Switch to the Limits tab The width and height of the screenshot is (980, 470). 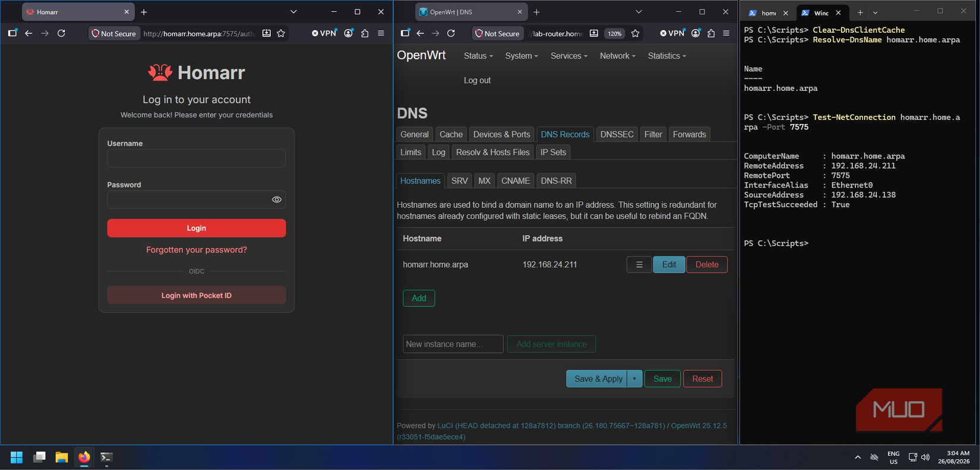click(410, 152)
